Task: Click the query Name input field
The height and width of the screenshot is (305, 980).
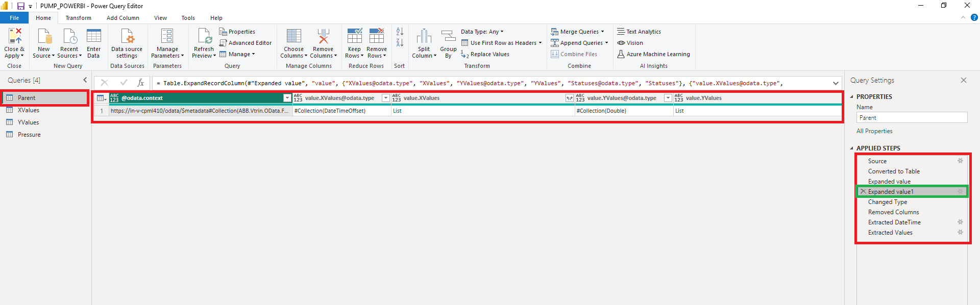Action: 912,118
